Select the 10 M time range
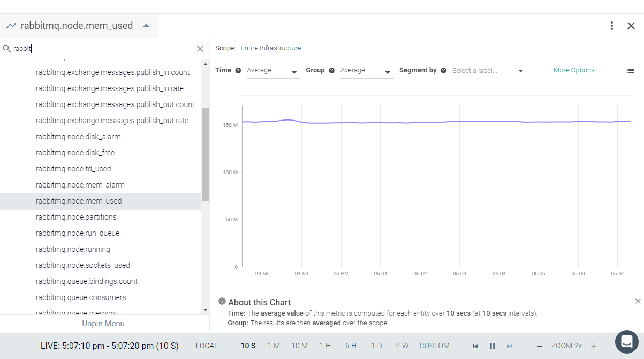The height and width of the screenshot is (359, 644). tap(299, 346)
